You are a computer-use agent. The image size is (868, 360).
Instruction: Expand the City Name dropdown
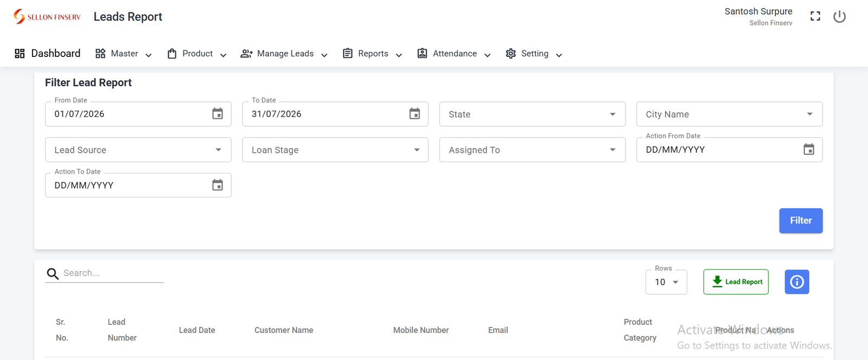click(x=729, y=114)
